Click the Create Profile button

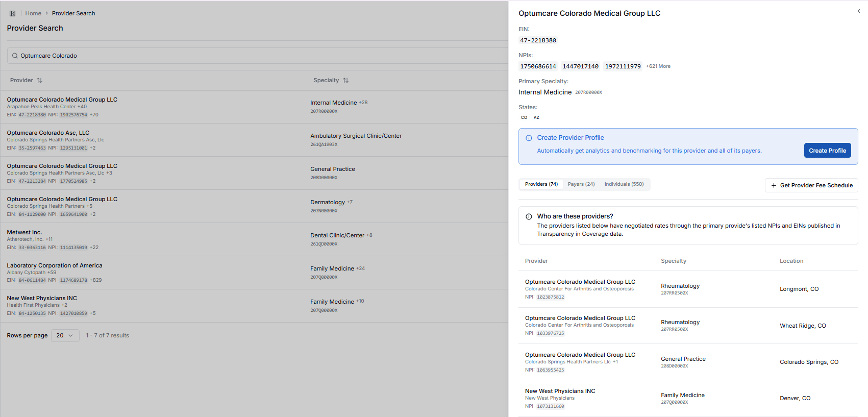point(827,151)
